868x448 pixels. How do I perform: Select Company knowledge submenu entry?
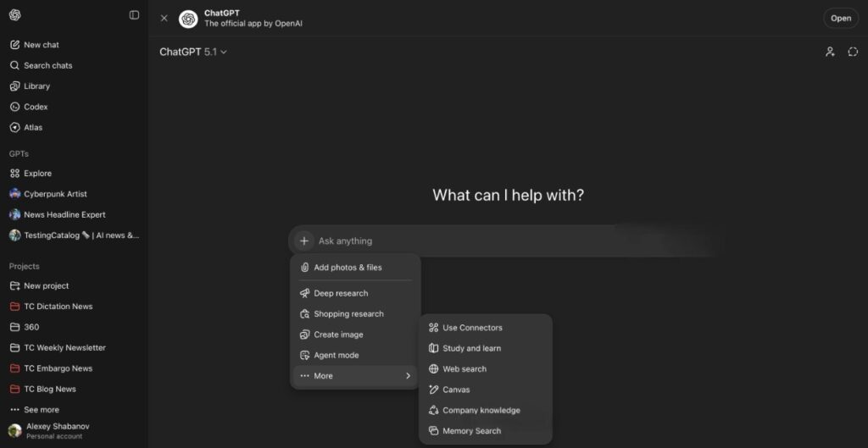tap(486, 411)
